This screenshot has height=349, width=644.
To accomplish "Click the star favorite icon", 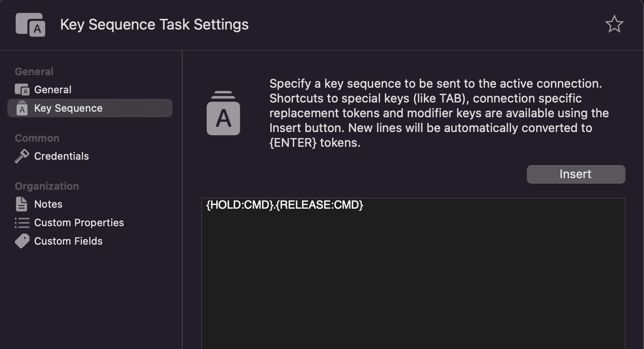I will (614, 24).
